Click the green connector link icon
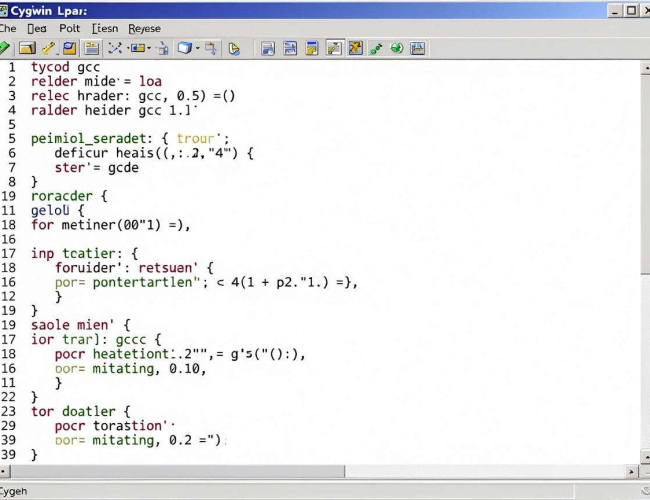Viewport: 650px width, 500px height. (x=376, y=49)
